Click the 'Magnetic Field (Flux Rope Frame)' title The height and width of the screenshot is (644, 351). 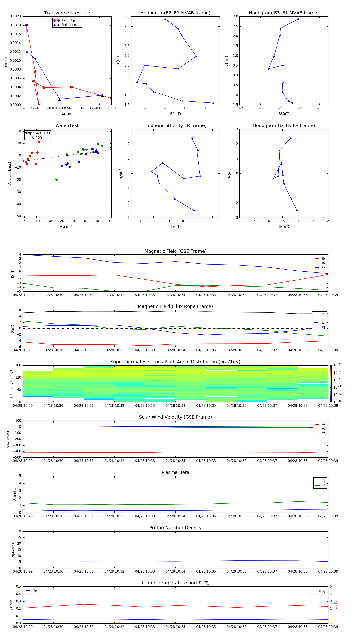pos(175,307)
